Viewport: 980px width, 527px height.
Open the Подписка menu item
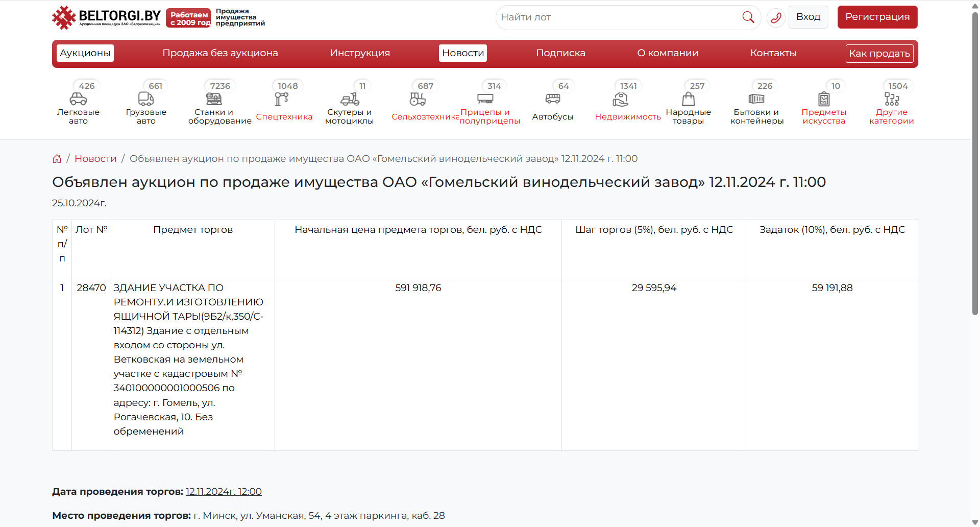560,53
